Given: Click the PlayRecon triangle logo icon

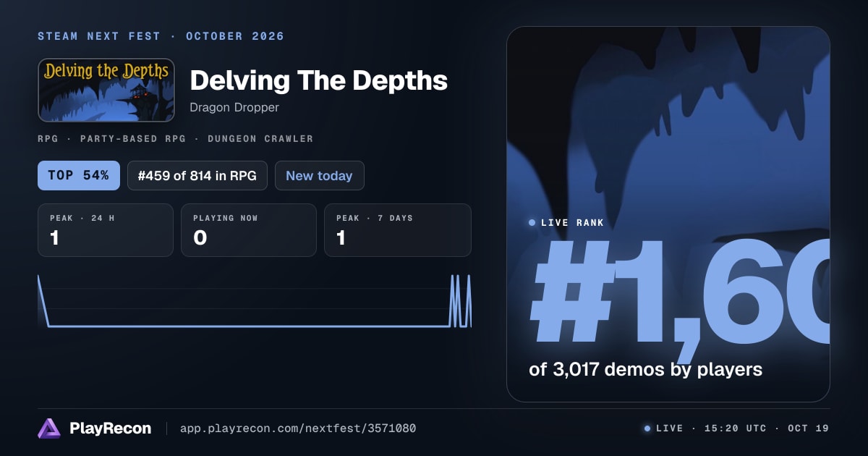Looking at the screenshot, I should coord(49,428).
